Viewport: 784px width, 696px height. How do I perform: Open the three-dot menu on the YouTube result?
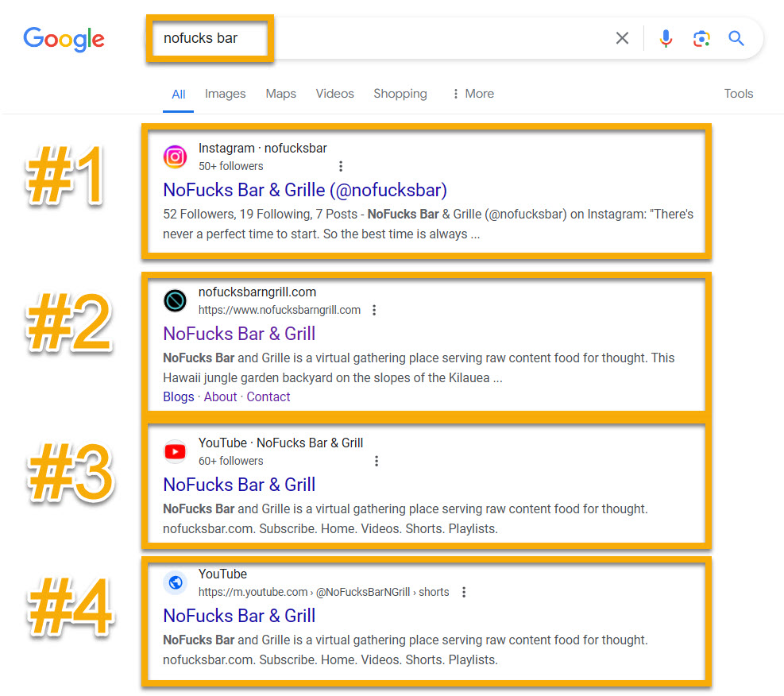377,461
